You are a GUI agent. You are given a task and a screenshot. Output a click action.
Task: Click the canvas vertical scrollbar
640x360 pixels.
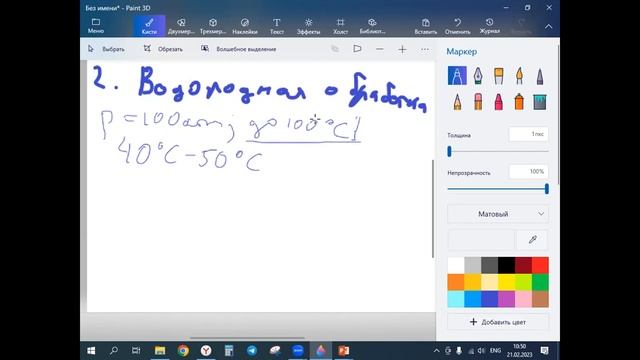coord(433,208)
